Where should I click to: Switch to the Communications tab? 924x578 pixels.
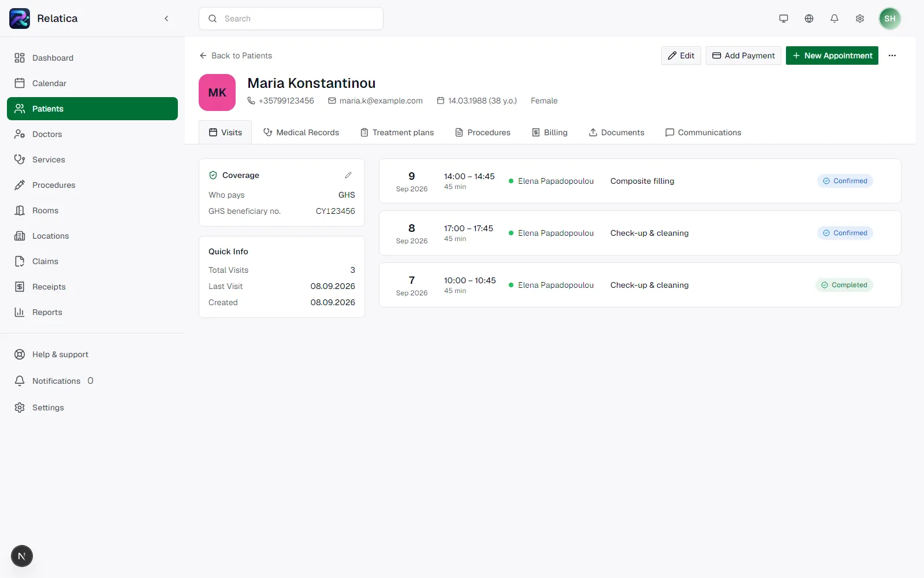(x=703, y=132)
